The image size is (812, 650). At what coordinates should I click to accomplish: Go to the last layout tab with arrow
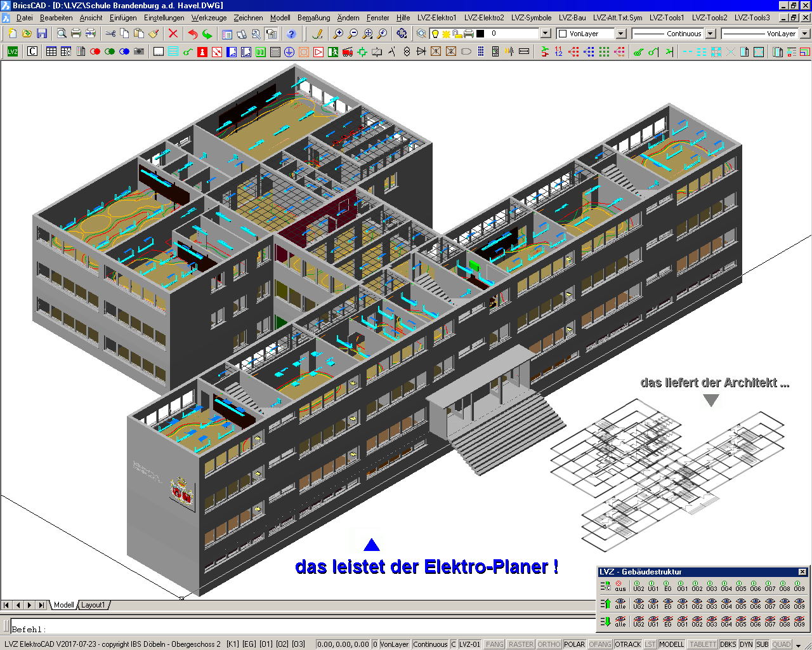click(x=41, y=605)
